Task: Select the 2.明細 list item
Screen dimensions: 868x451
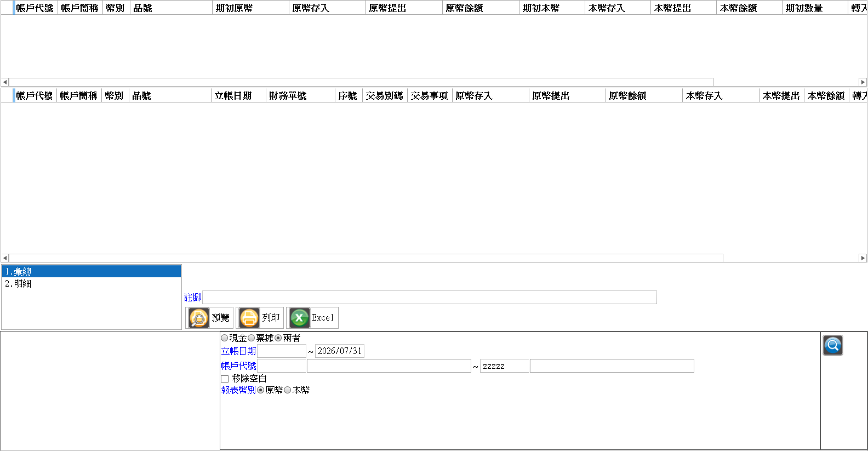Action: (92, 283)
